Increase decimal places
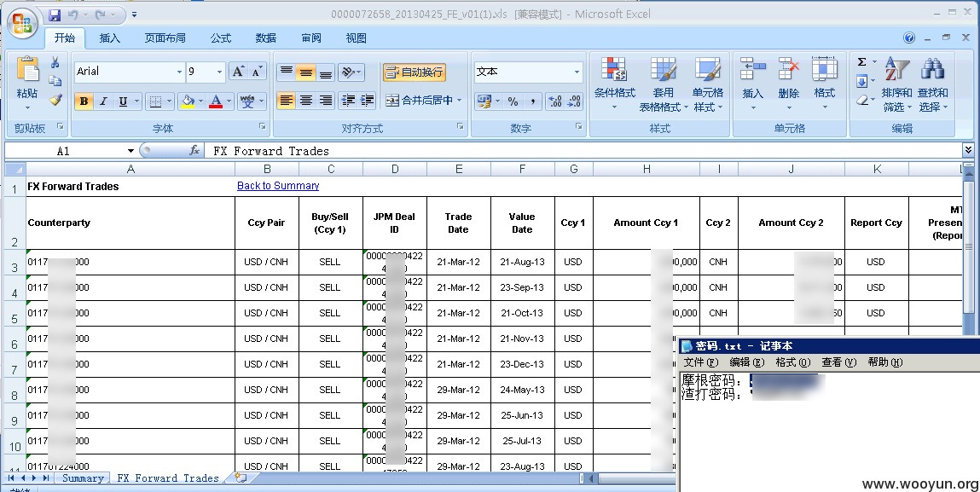The image size is (980, 492). (x=554, y=101)
